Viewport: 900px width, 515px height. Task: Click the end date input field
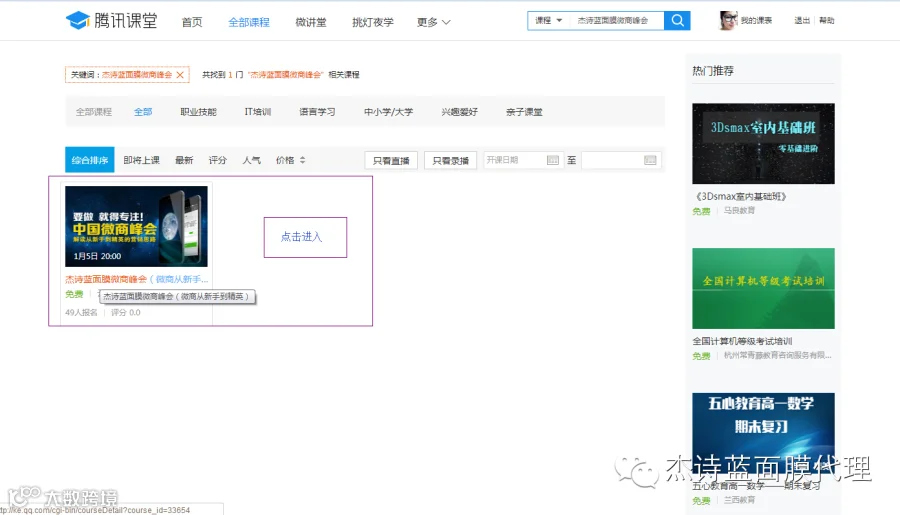pyautogui.click(x=621, y=160)
